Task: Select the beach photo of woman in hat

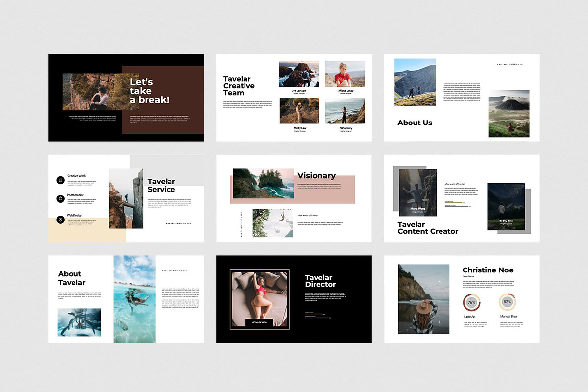Action: point(424,299)
